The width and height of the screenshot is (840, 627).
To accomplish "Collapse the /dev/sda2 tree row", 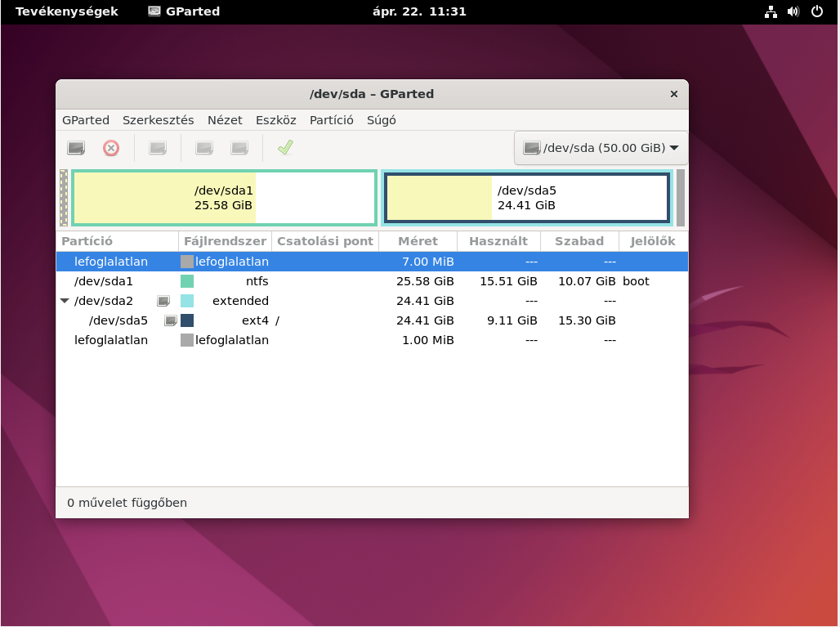I will pyautogui.click(x=65, y=301).
